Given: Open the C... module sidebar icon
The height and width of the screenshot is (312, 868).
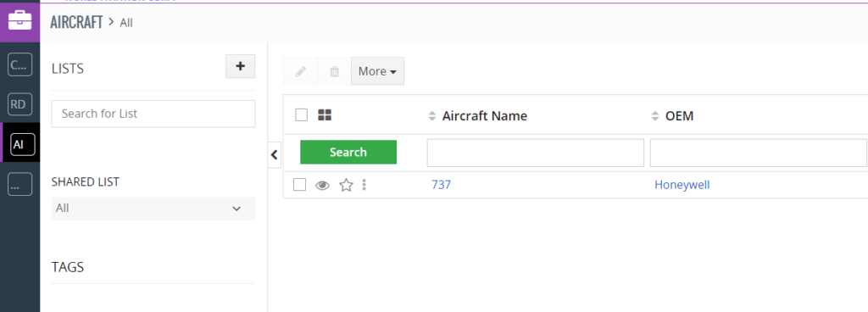Looking at the screenshot, I should [20, 64].
